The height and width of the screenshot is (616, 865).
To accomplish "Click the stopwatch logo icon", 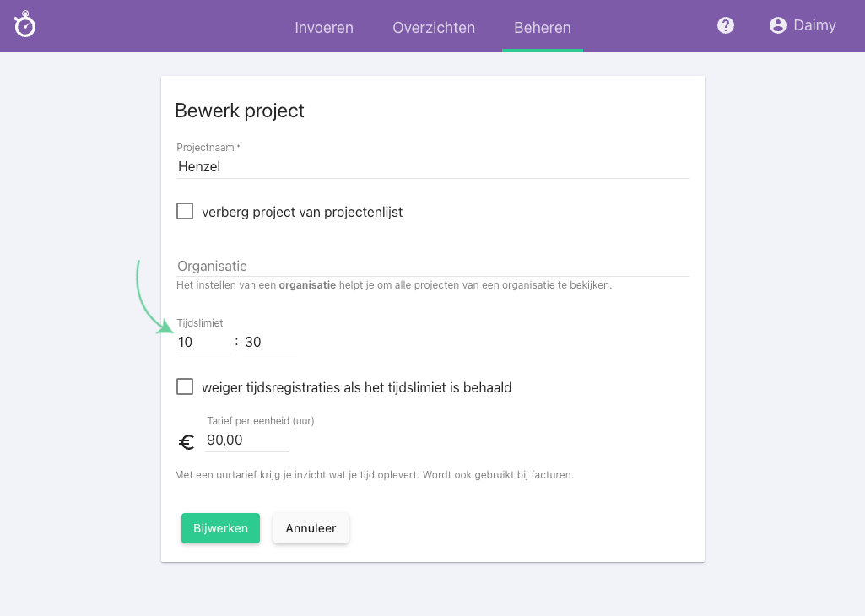I will (25, 25).
